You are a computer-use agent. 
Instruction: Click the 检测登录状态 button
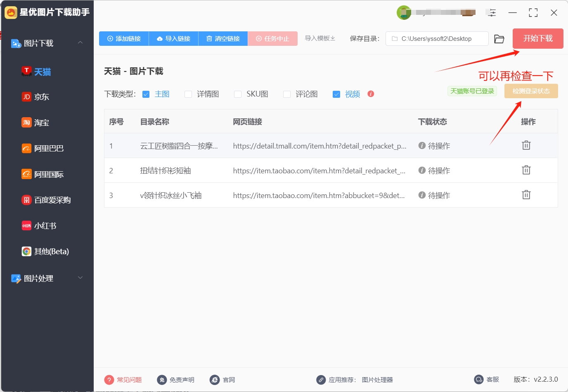(531, 91)
